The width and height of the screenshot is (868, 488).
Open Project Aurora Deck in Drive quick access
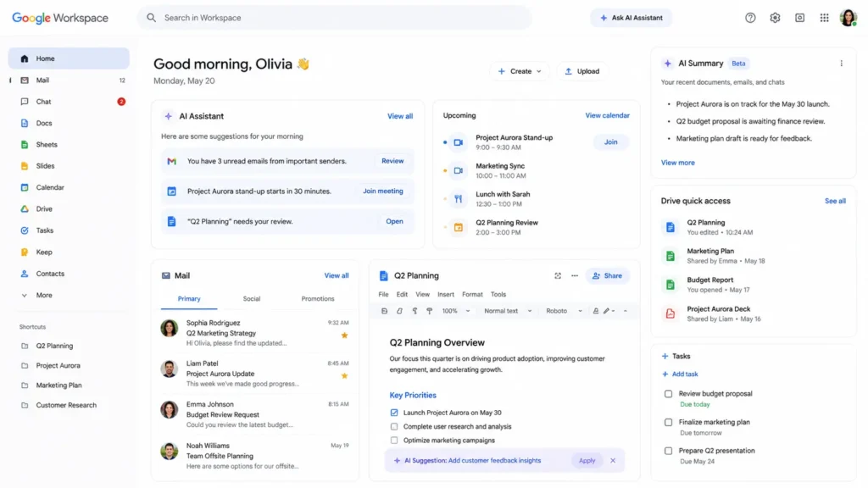754,313
